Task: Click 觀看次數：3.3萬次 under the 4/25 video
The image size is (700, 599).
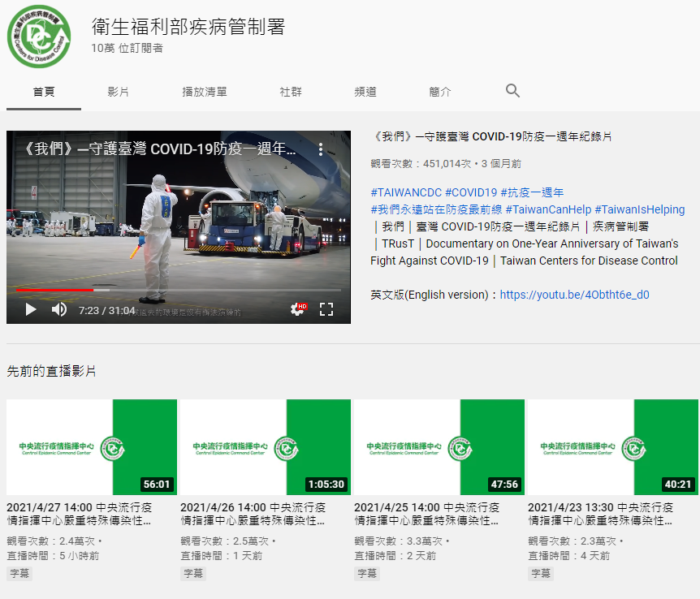Action: click(398, 541)
